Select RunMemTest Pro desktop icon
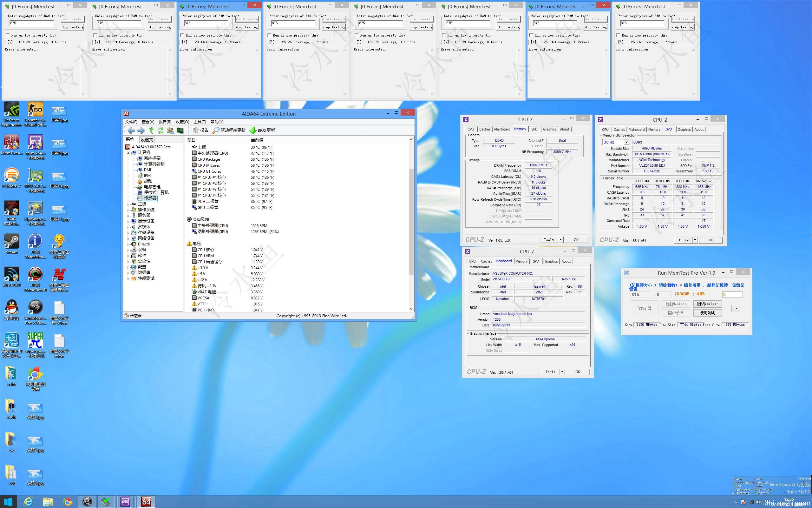The height and width of the screenshot is (508, 812). pyautogui.click(x=35, y=312)
